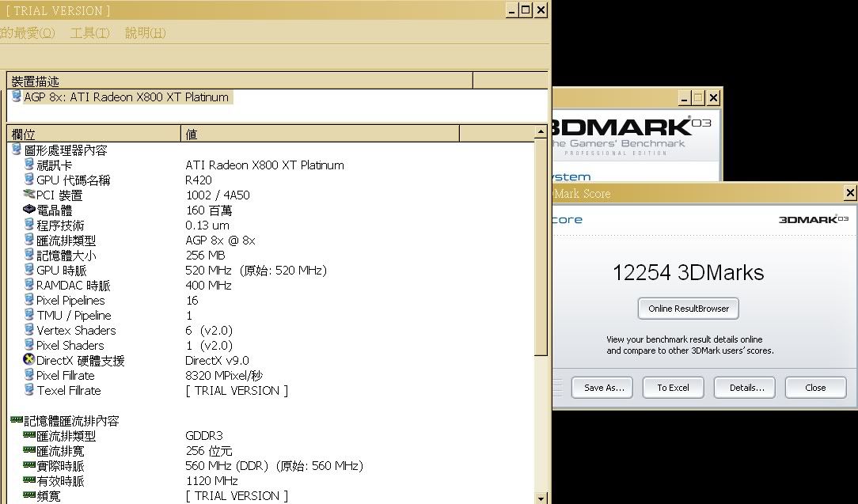Click the TMU / Pipeline row icon
The image size is (858, 504).
pyautogui.click(x=29, y=315)
